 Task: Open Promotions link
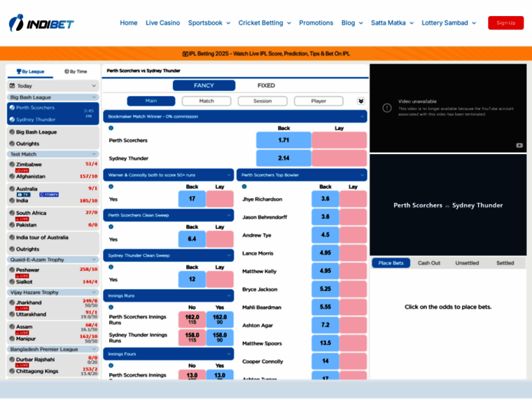(316, 22)
